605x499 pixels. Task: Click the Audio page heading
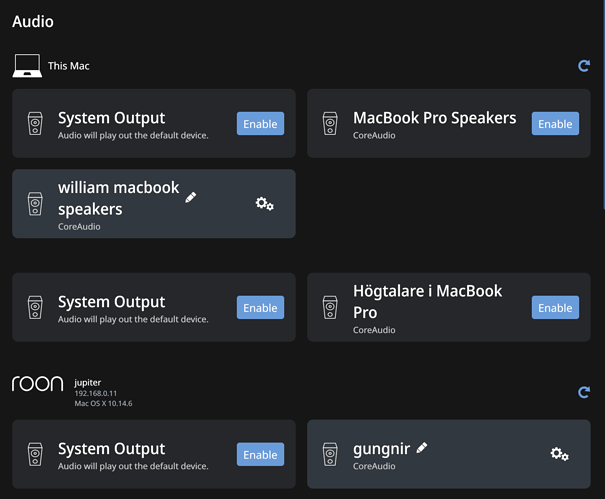click(x=33, y=22)
